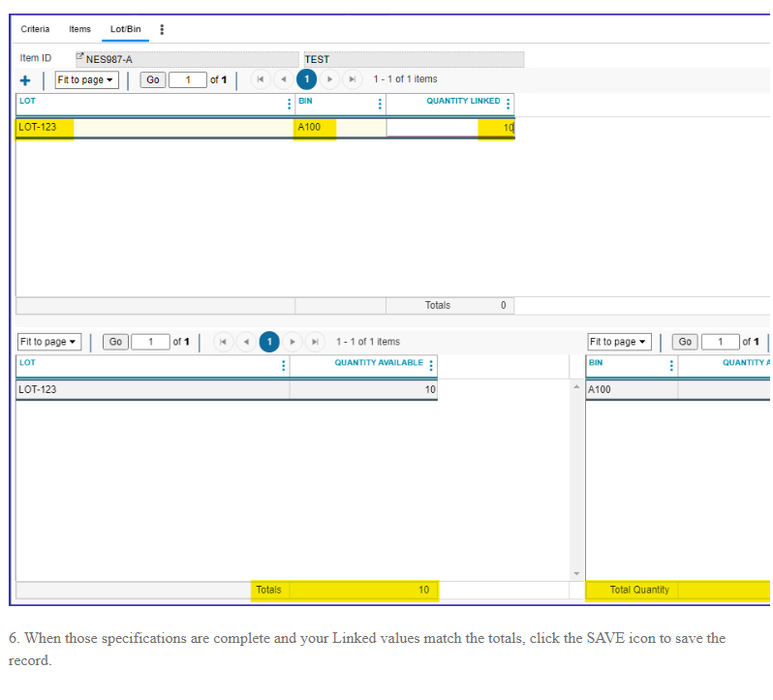Screen dimensions: 773x700
Task: Go to next page in top linked grid
Action: tap(330, 79)
